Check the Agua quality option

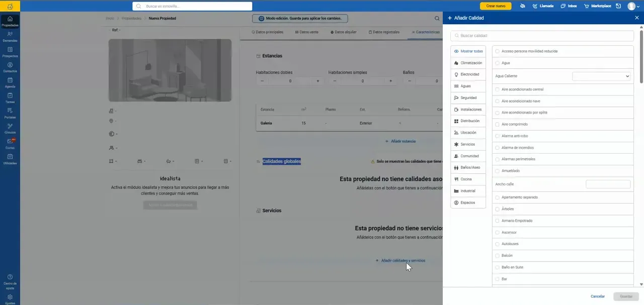pyautogui.click(x=498, y=63)
